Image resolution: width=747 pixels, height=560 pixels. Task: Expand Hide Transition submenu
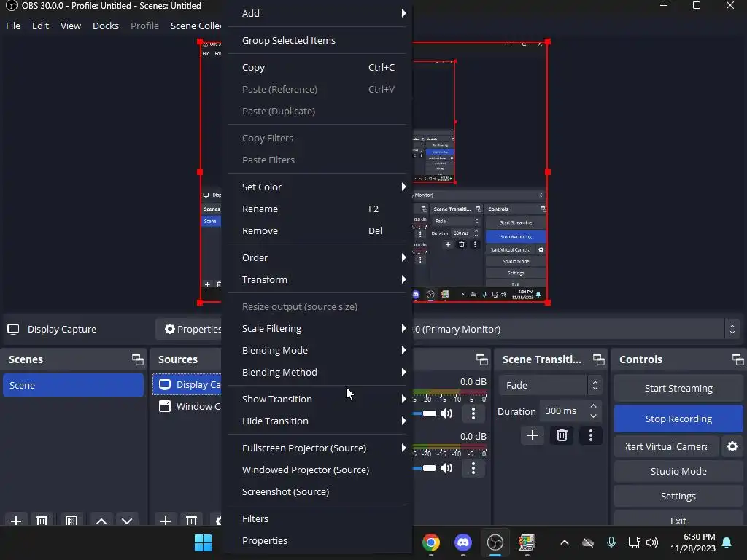point(317,421)
